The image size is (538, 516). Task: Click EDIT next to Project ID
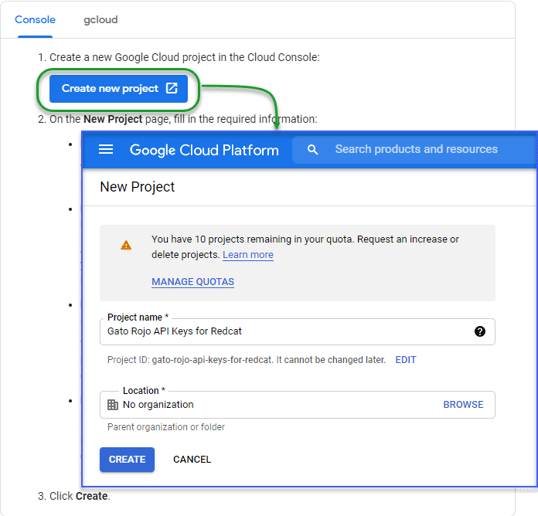pyautogui.click(x=406, y=360)
